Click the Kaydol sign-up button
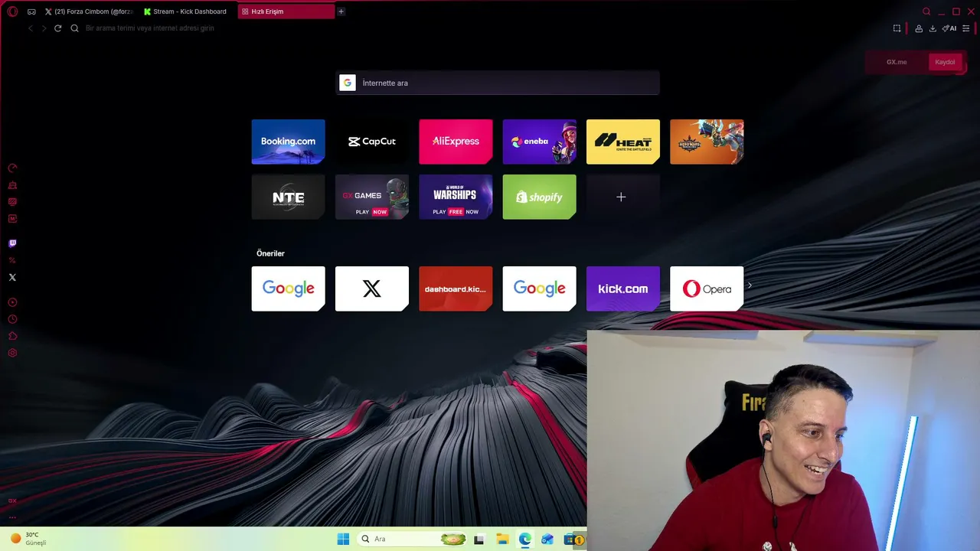980x551 pixels. 945,62
